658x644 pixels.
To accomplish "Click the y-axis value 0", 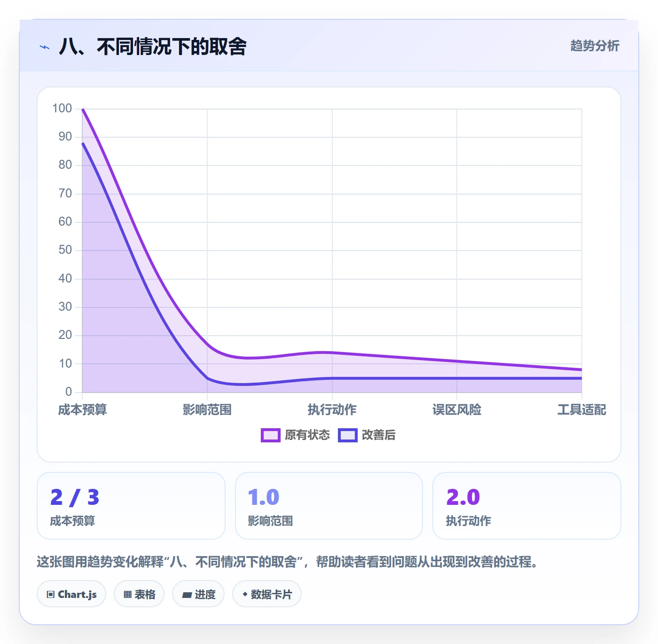I will 69,392.
